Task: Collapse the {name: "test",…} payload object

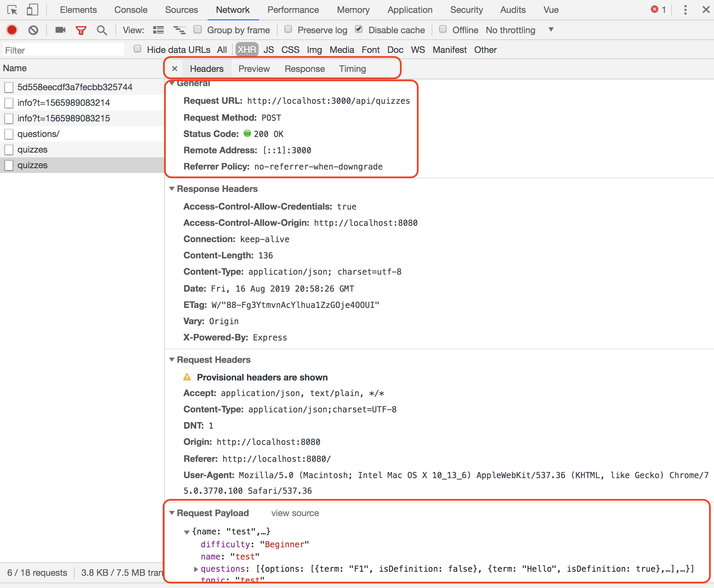Action: tap(187, 532)
